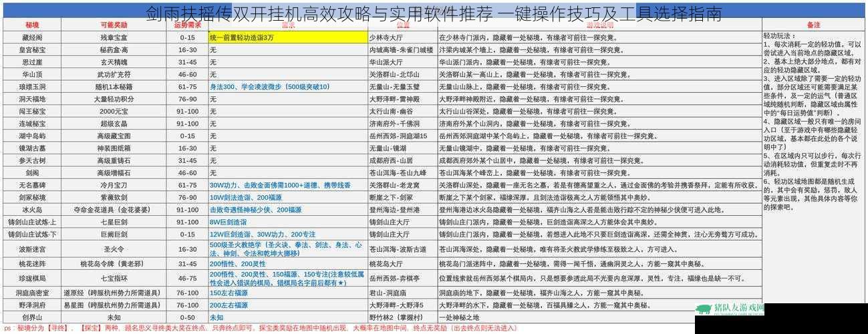
Task: Select the 洞天福地 cell
Action: [x=32, y=99]
